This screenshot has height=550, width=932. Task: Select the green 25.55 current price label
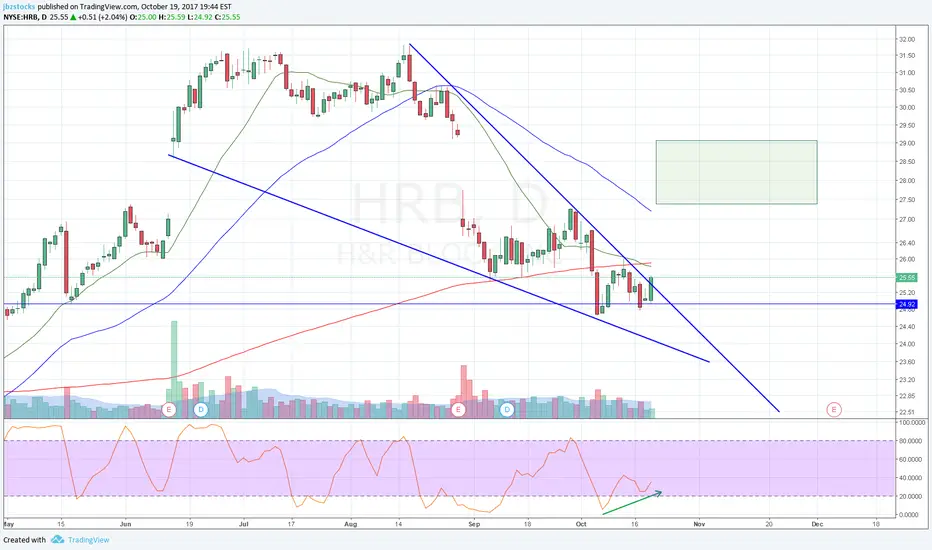point(906,278)
